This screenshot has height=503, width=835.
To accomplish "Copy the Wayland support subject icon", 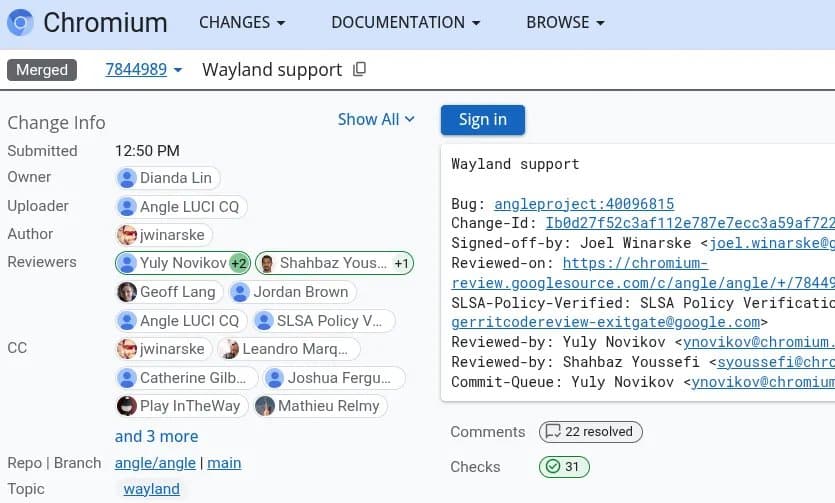I will coord(359,69).
